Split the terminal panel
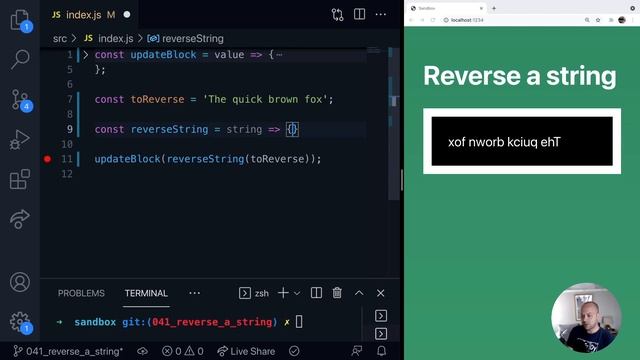The width and height of the screenshot is (640, 360). pyautogui.click(x=316, y=293)
